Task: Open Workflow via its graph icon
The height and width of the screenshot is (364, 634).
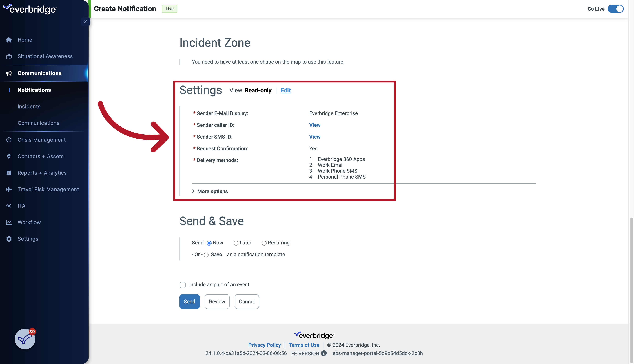Action: pos(9,222)
